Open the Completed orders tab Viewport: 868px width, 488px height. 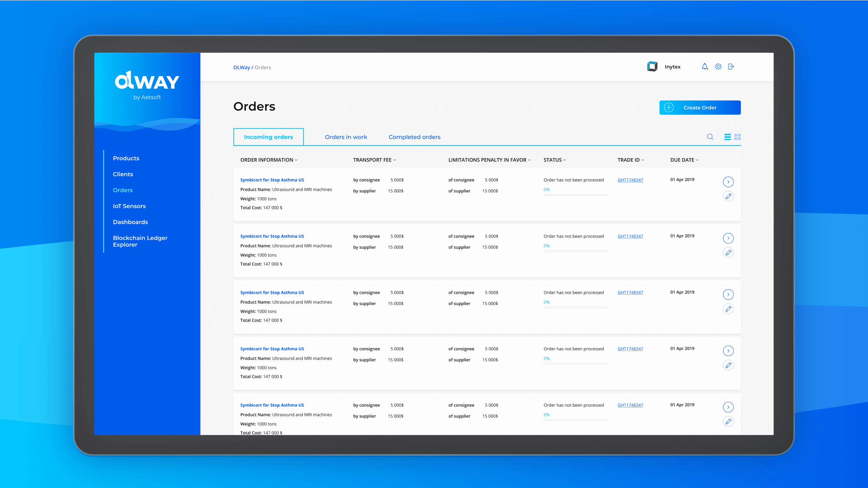tap(414, 137)
